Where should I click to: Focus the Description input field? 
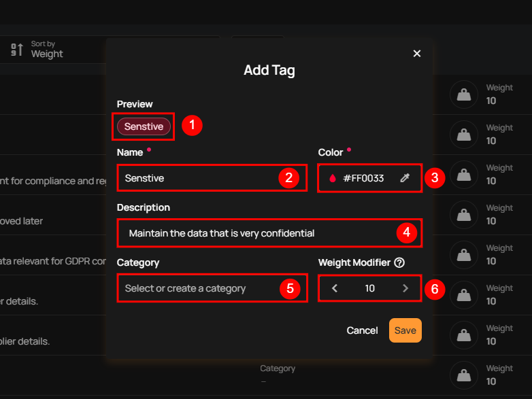coord(269,233)
